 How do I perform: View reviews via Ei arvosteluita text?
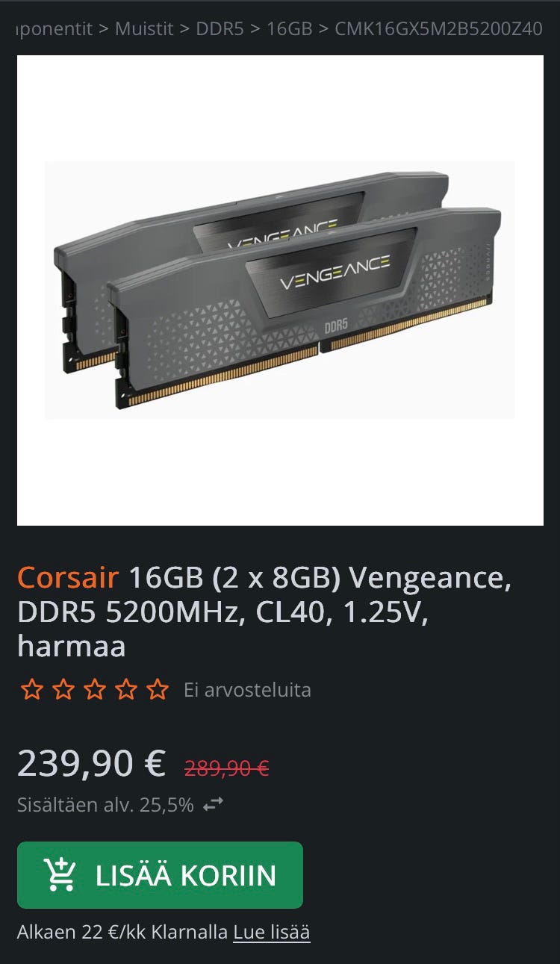(x=247, y=689)
